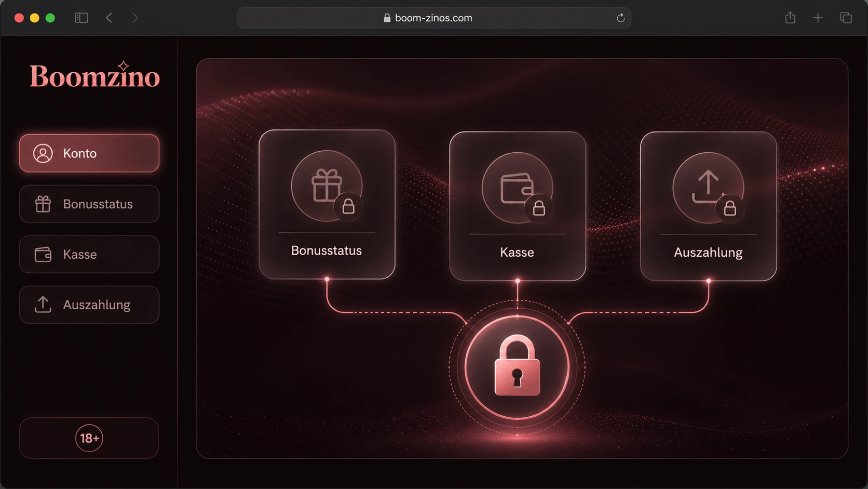This screenshot has width=868, height=489.
Task: Select Auszahlung in the sidebar
Action: [x=89, y=305]
